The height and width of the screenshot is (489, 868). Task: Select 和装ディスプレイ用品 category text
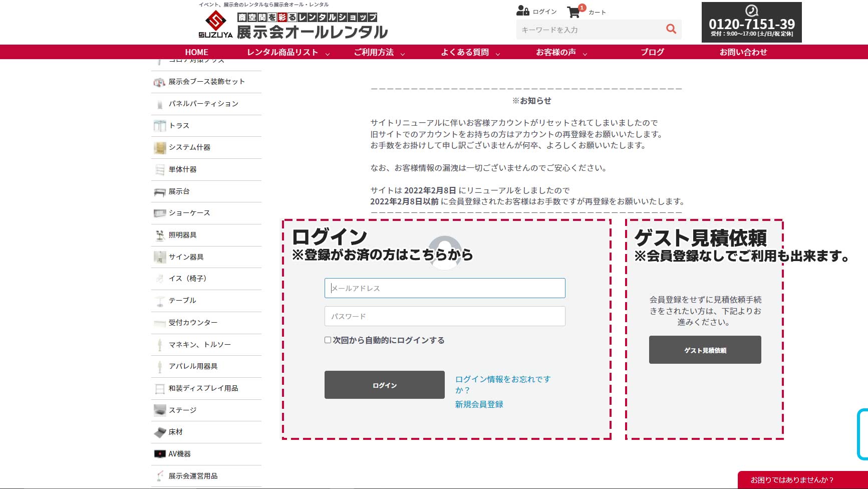[203, 388]
